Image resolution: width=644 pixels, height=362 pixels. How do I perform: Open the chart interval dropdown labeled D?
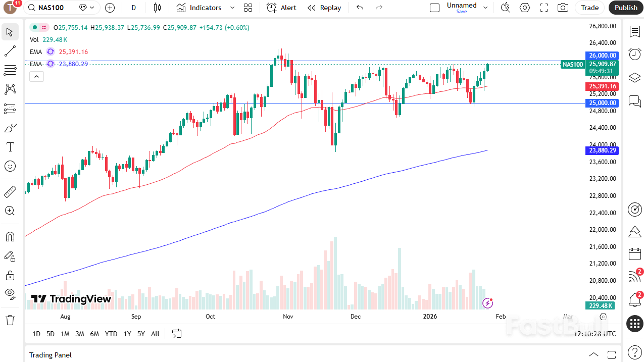pyautogui.click(x=133, y=8)
